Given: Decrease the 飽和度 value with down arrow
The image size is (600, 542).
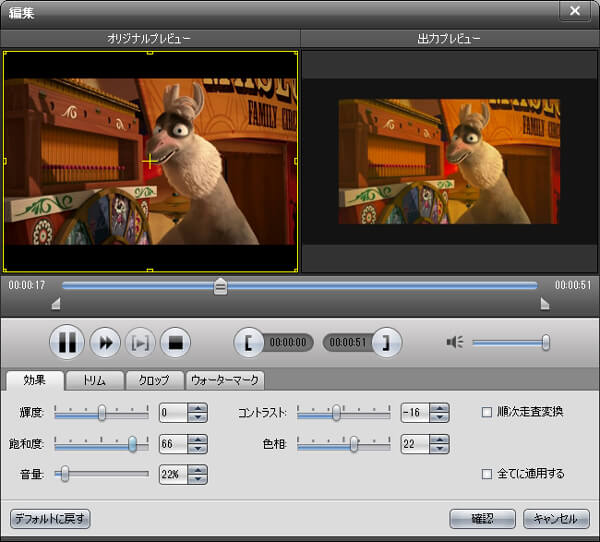Looking at the screenshot, I should 197,448.
